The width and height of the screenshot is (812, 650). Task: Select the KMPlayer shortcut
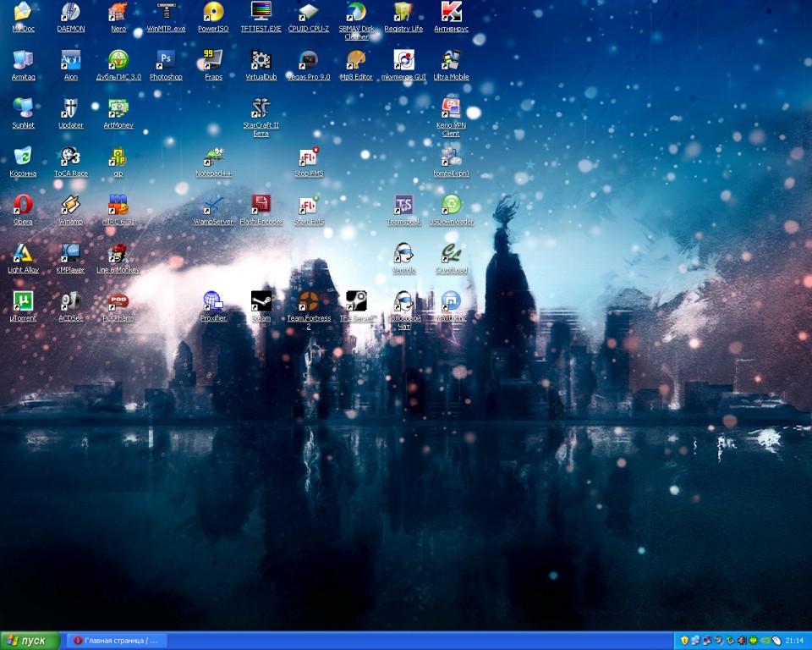tap(71, 253)
